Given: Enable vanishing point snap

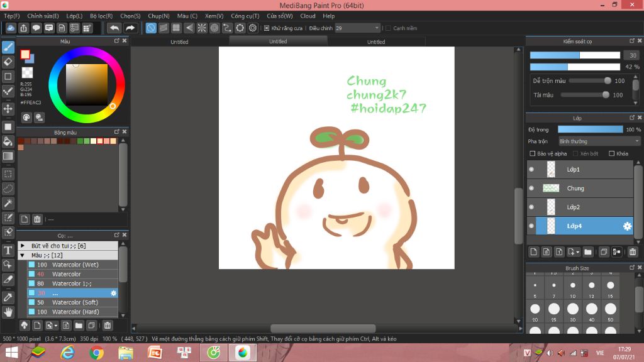Looking at the screenshot, I should click(x=189, y=28).
